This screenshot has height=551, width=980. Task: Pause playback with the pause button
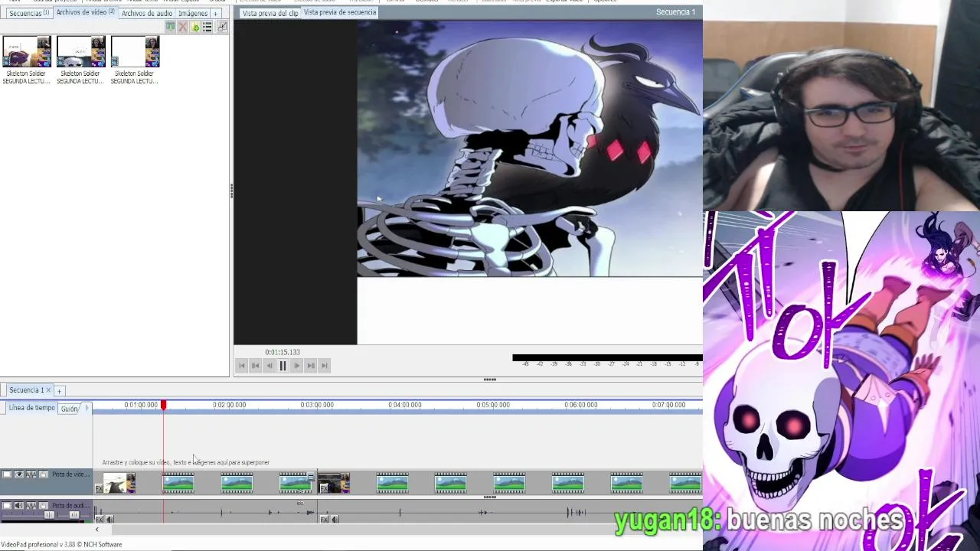tap(283, 366)
